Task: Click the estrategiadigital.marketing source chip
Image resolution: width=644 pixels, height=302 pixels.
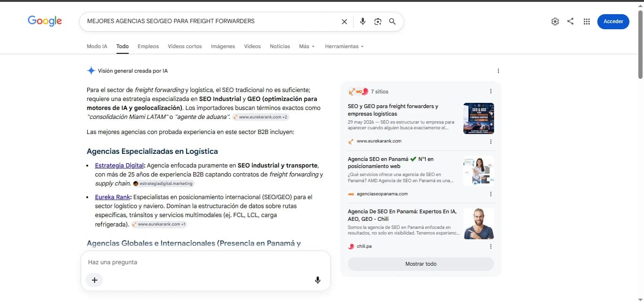Action: [x=163, y=184]
